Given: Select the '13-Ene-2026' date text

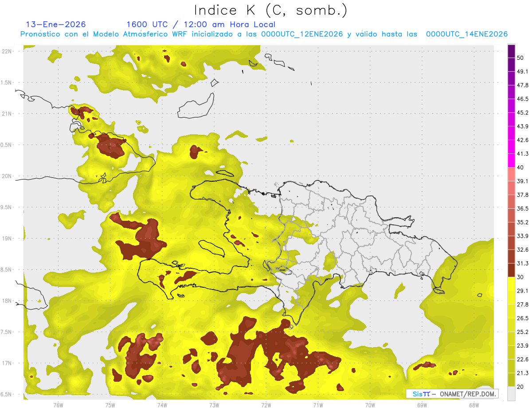Looking at the screenshot, I should click(56, 24).
